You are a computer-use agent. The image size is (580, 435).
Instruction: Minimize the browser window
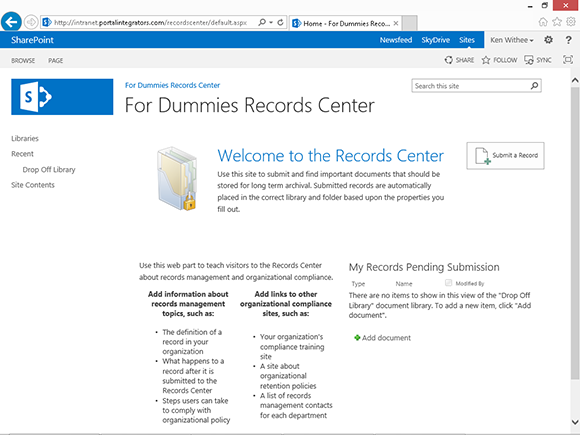tap(530, 6)
